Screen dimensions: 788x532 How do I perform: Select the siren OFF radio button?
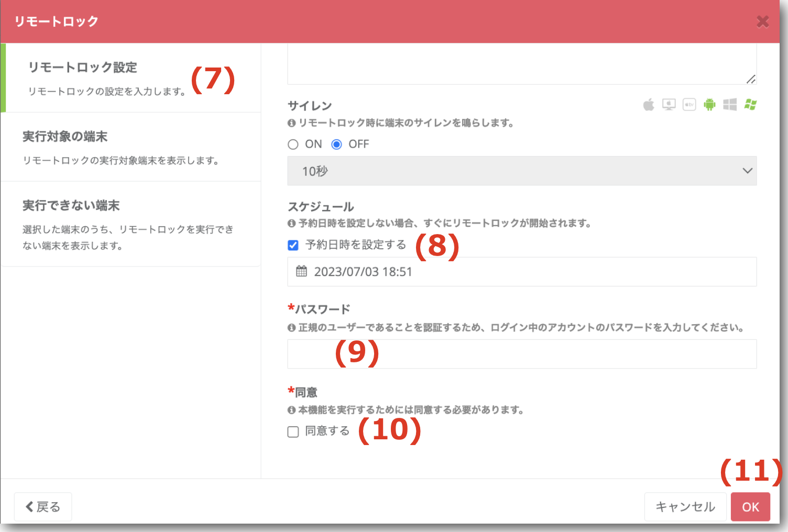[337, 145]
